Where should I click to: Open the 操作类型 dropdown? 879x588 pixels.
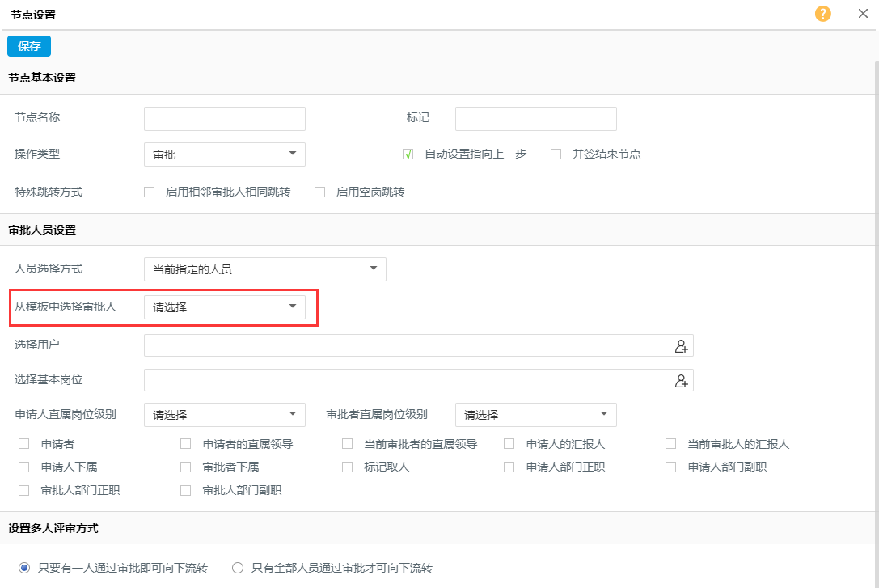click(224, 154)
